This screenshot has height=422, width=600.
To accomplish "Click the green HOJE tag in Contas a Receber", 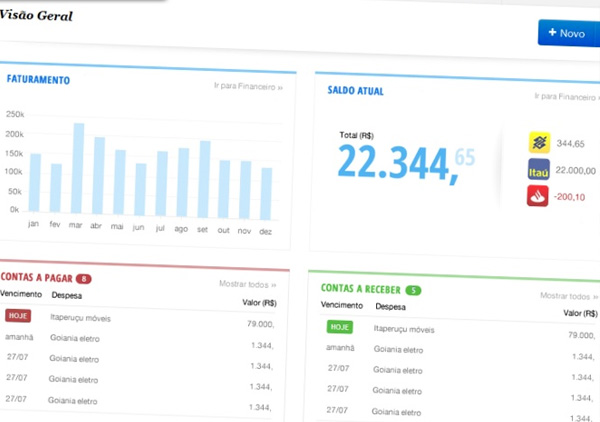I will [339, 327].
